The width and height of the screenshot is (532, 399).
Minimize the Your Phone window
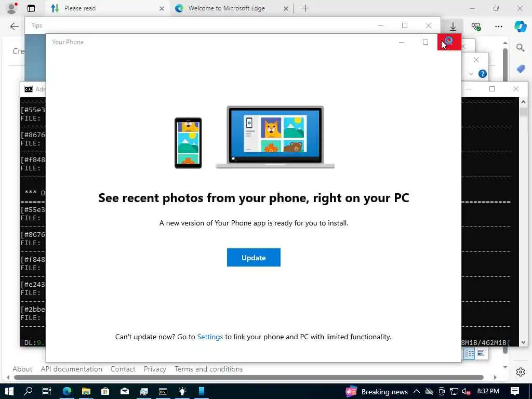[x=402, y=42]
